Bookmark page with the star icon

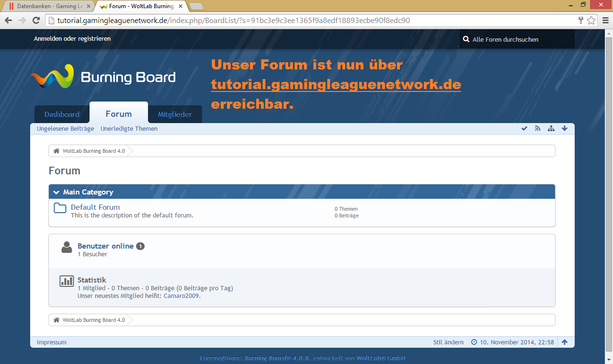(x=591, y=20)
